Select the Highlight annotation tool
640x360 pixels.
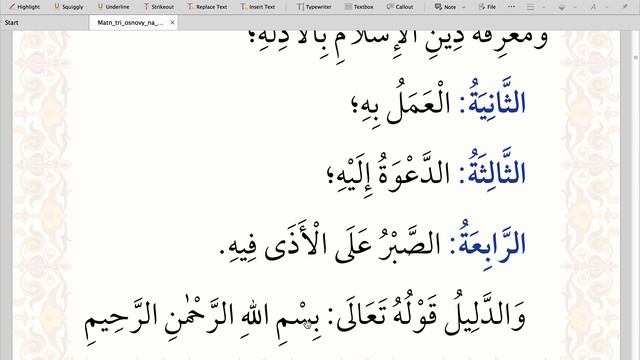point(24,7)
